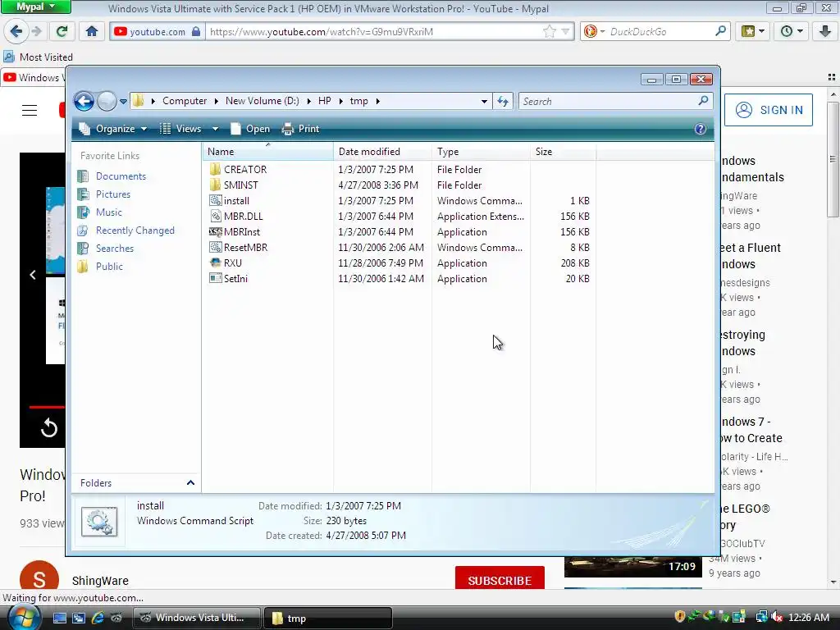Click the Explorer search magnifier icon
The width and height of the screenshot is (840, 630).
tap(703, 101)
